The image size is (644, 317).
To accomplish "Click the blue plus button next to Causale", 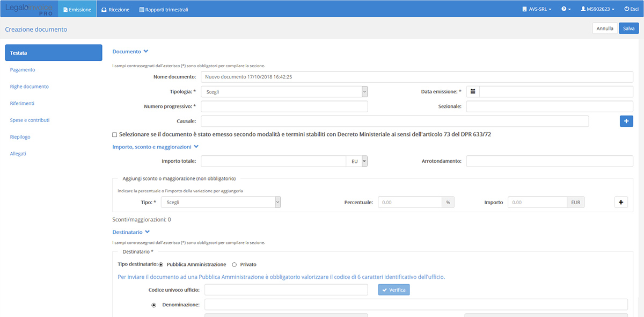I will 626,121.
